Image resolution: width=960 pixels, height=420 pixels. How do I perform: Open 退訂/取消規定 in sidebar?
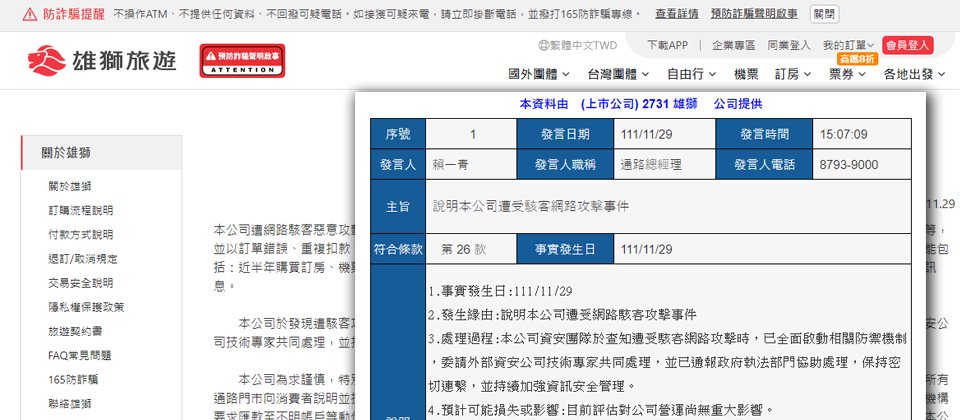83,259
